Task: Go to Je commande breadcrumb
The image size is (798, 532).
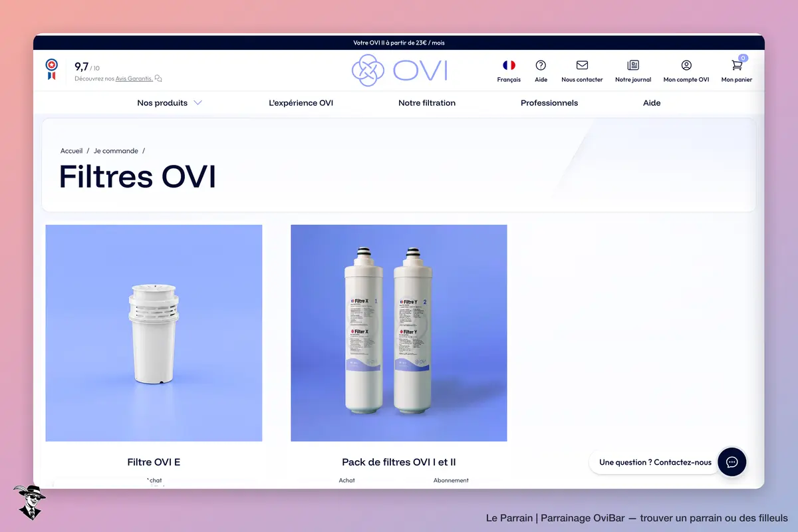Action: pos(116,151)
